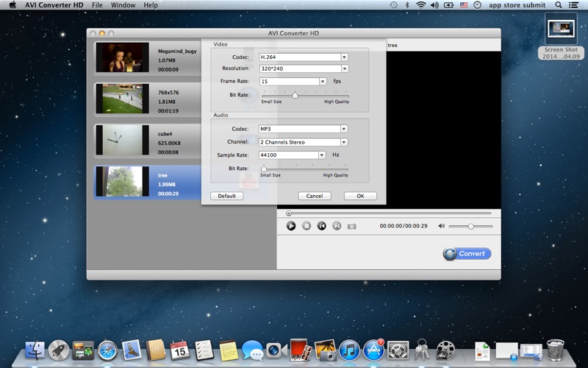Open iTunes from the dock
588x368 pixels.
(x=349, y=350)
